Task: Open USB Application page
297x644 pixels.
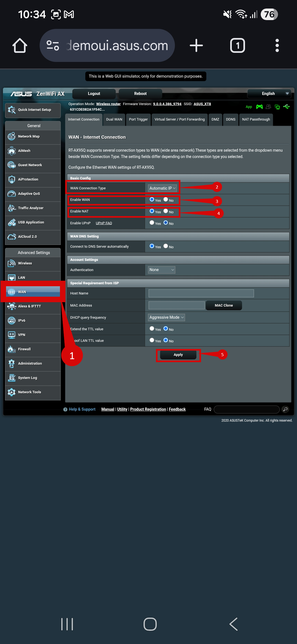Action: point(33,222)
